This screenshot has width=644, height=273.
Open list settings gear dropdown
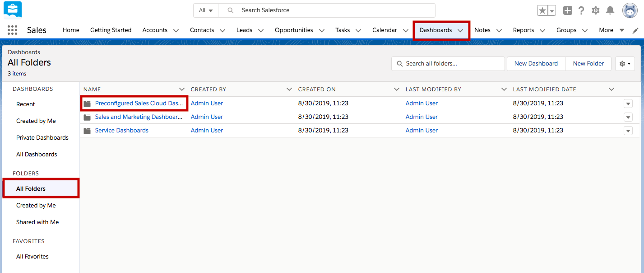(x=625, y=64)
